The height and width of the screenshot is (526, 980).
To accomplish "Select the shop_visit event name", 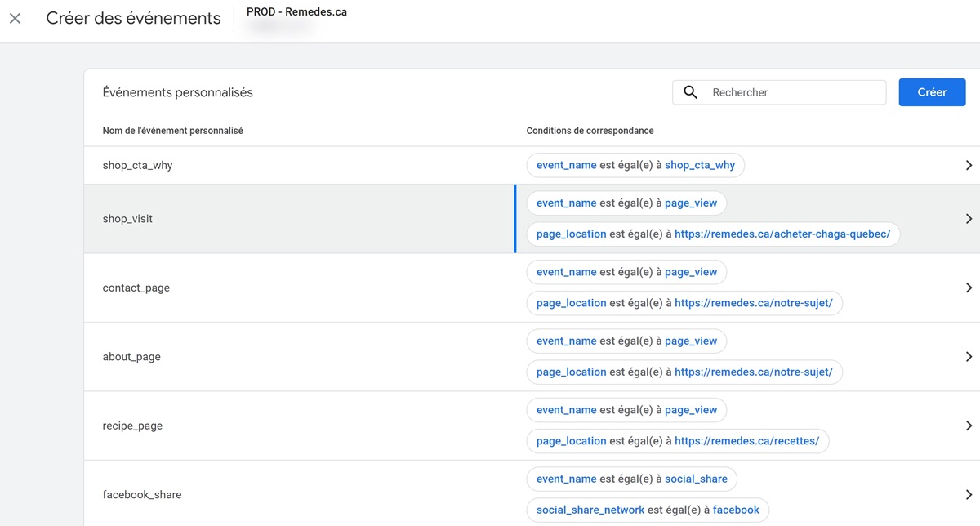I will (127, 219).
